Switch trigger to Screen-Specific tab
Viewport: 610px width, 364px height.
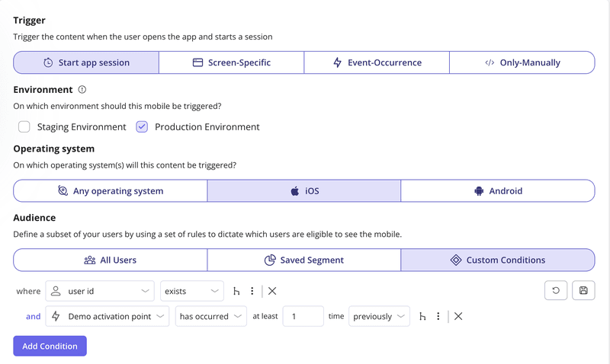coord(231,62)
